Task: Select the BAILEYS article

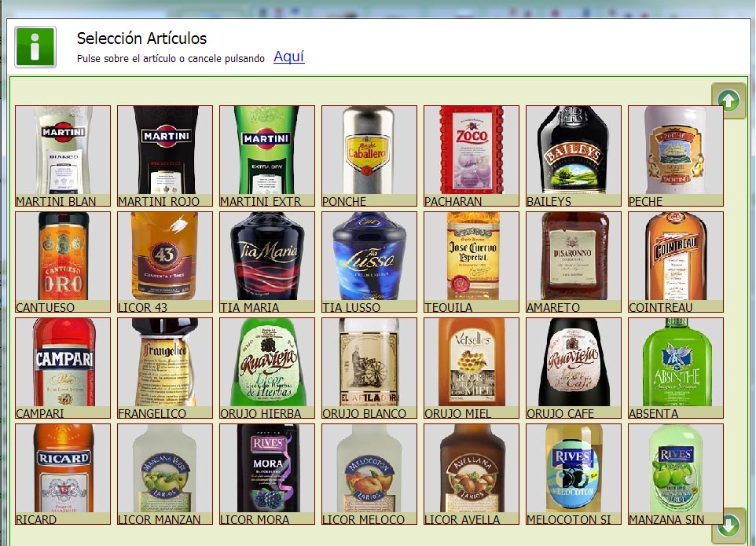Action: (x=574, y=156)
